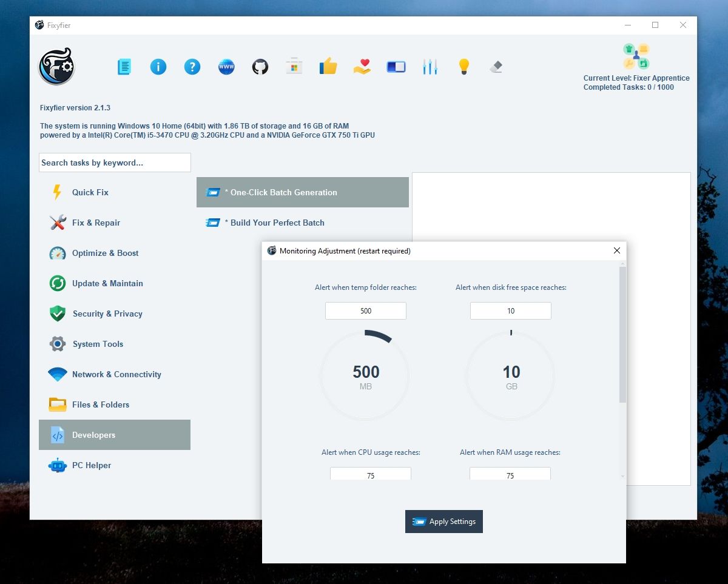Click the eraser icon in the toolbar
728x584 pixels.
[496, 66]
